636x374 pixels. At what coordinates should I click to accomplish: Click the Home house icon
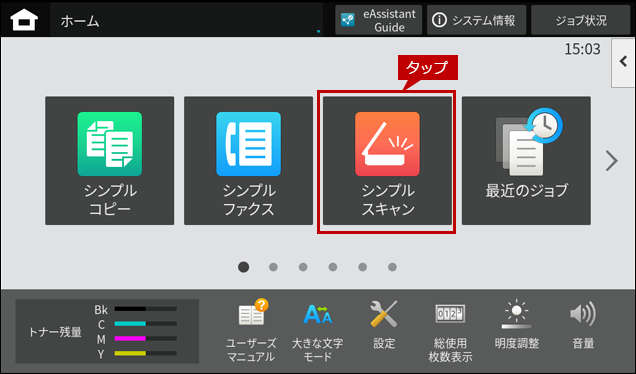pos(24,20)
